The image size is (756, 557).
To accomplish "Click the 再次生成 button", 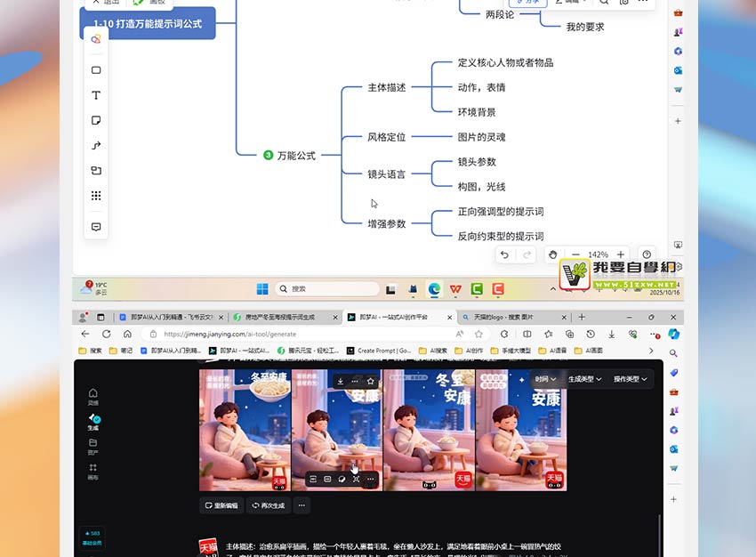I will pyautogui.click(x=268, y=505).
